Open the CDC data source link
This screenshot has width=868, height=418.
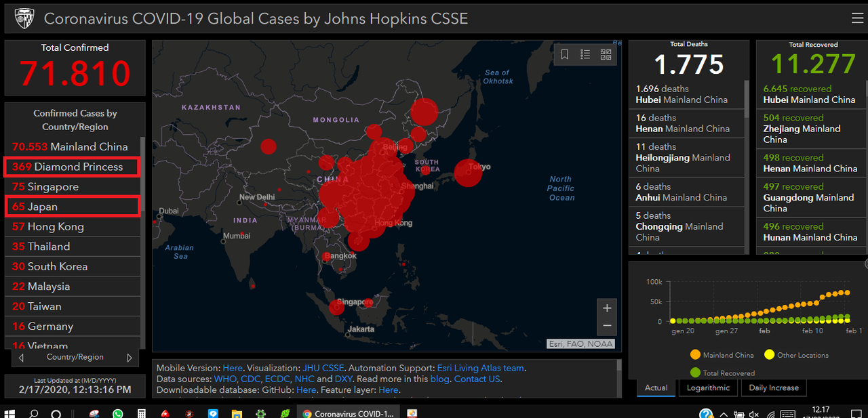250,379
